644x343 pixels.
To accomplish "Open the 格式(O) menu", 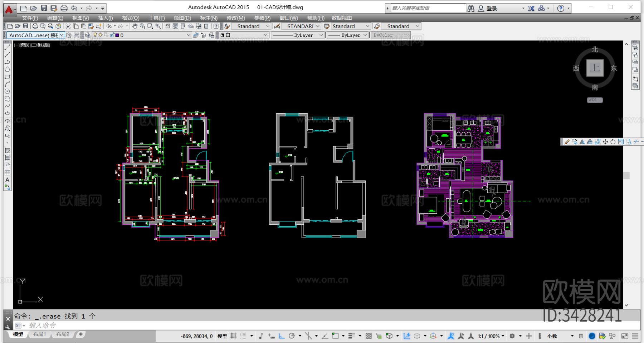I will pos(131,18).
